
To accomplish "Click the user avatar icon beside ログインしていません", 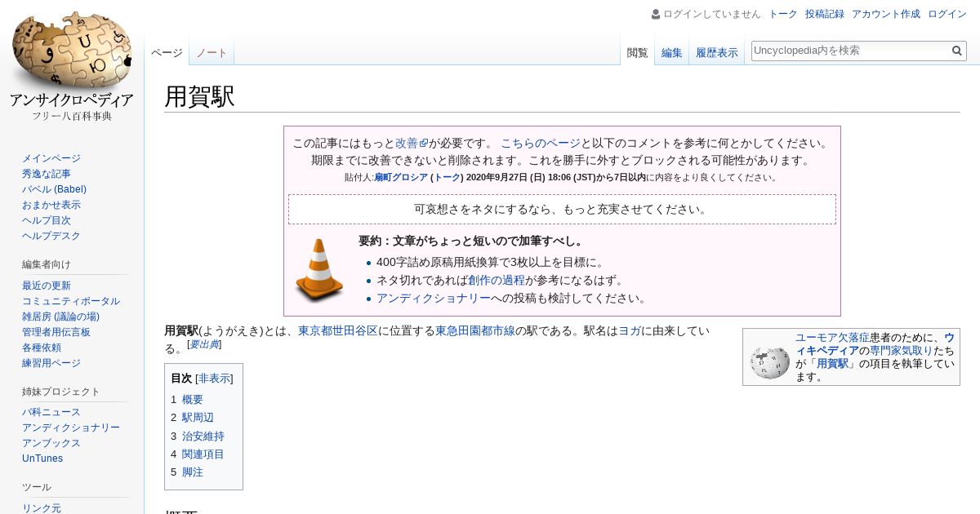I will click(x=656, y=14).
